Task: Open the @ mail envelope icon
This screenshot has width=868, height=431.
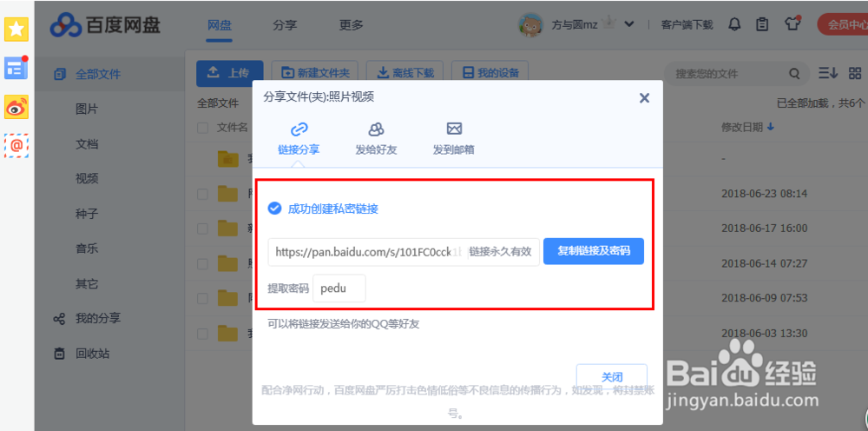Action: 16,145
